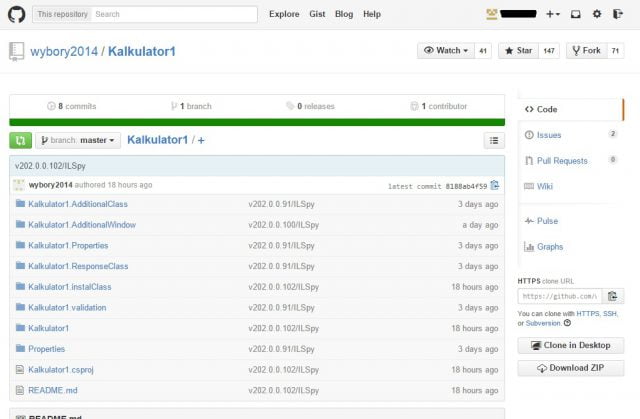
Task: Click the repository book icon beside wybory2014
Action: (x=16, y=51)
